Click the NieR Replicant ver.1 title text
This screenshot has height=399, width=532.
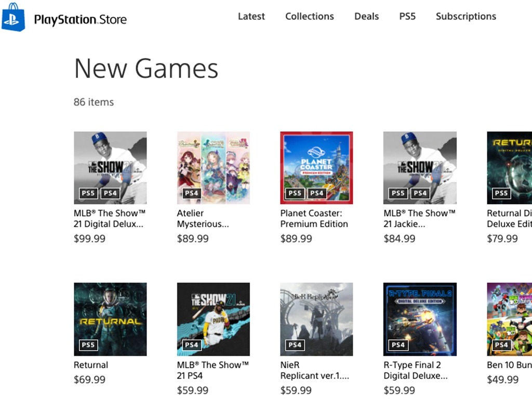coord(314,370)
